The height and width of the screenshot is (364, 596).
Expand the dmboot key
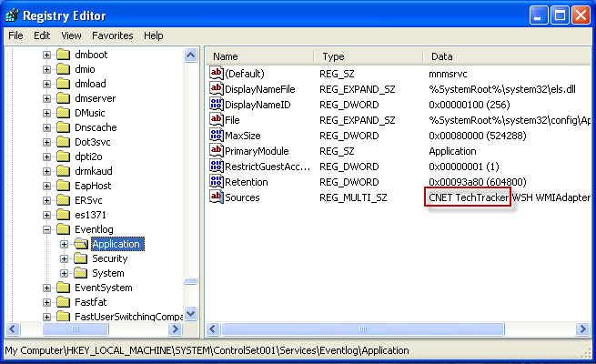pos(46,56)
